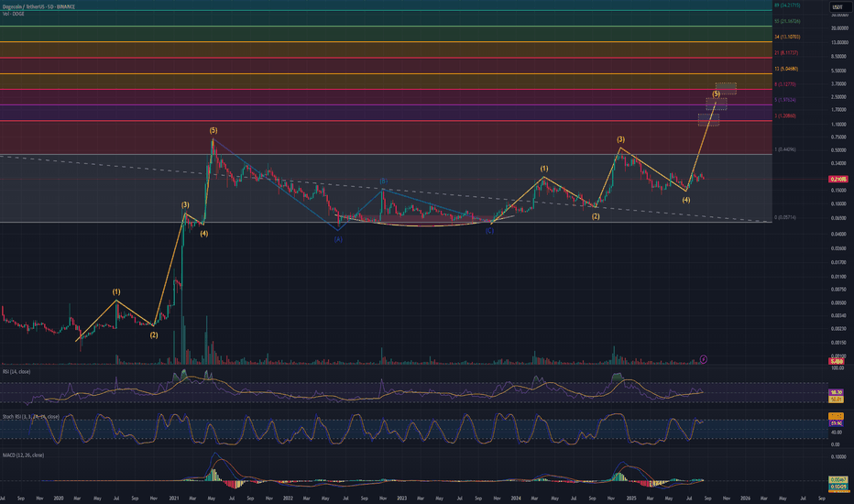Select the Vol · DOGE indicator legend
The height and width of the screenshot is (504, 854).
(x=14, y=14)
